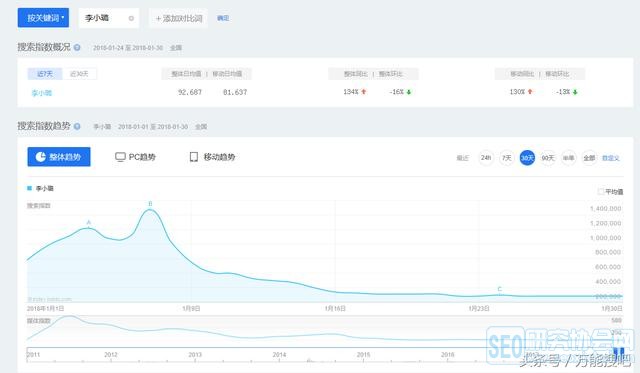The height and width of the screenshot is (373, 640).
Task: Clear the 李小璐 keyword with x icon
Action: tap(131, 18)
